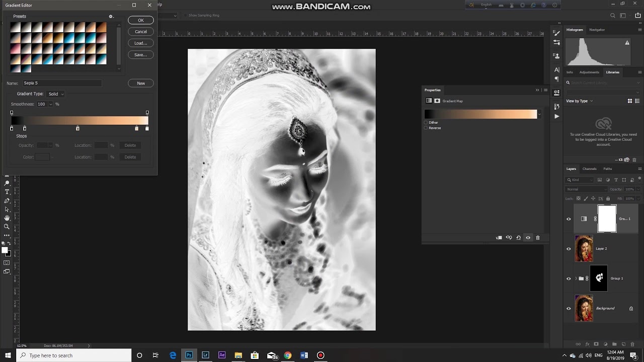Delete layer with Layers panel trash
The image size is (644, 362).
point(632,344)
